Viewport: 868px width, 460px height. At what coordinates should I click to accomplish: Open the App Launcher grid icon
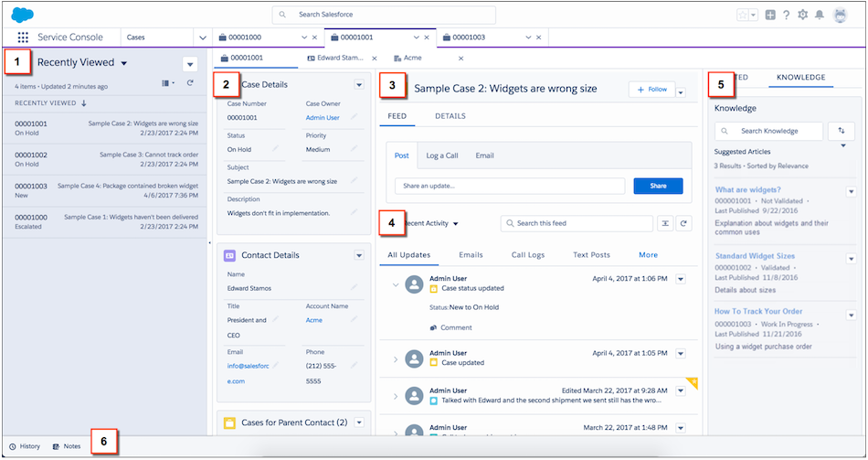coord(23,37)
